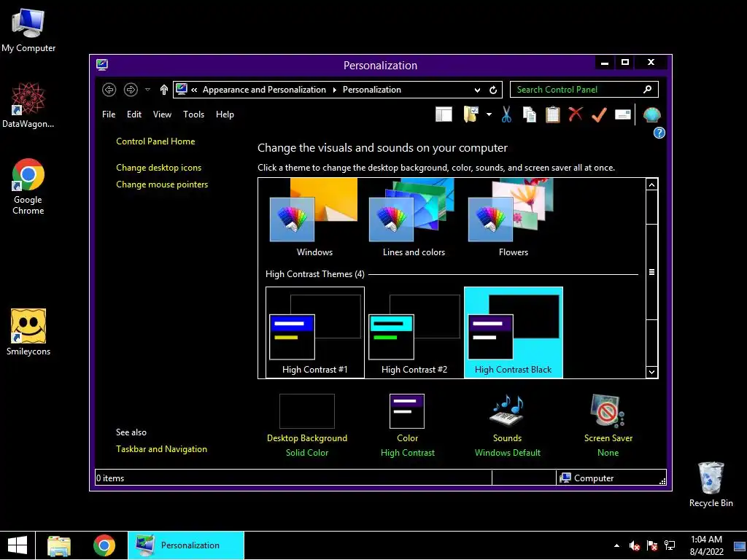Click Change desktop icons link
This screenshot has height=560, width=747.
[158, 168]
